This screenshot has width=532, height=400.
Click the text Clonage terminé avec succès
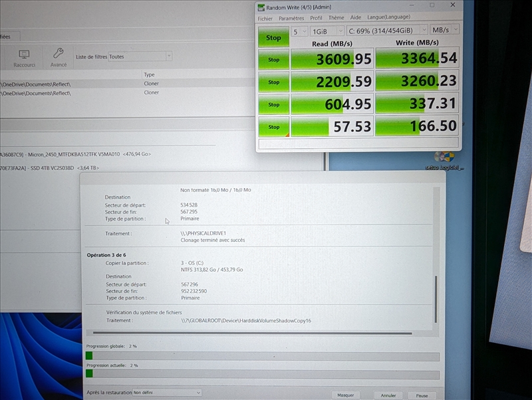[212, 240]
